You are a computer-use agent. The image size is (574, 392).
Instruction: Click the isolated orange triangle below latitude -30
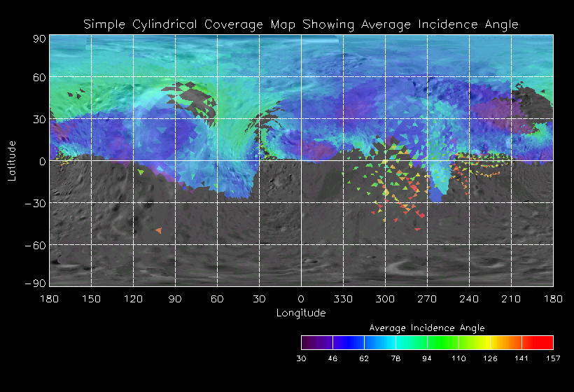pos(158,230)
